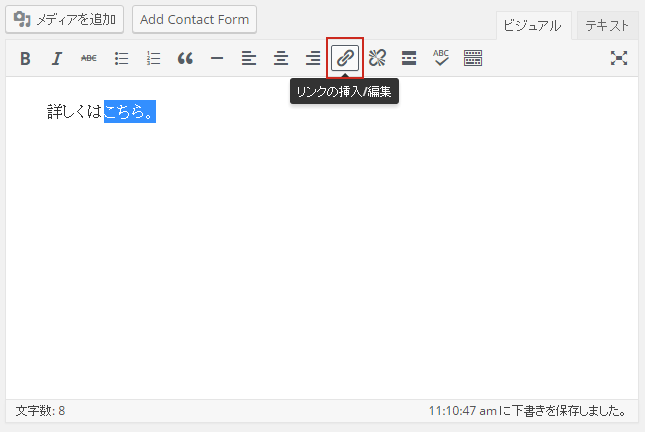
Task: Insert a bulleted list
Action: point(121,58)
